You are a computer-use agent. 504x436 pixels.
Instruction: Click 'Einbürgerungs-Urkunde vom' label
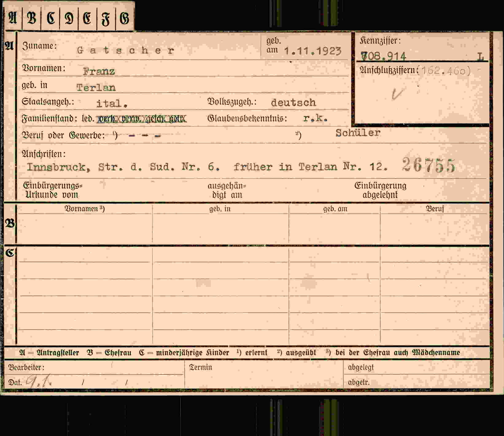click(x=53, y=190)
